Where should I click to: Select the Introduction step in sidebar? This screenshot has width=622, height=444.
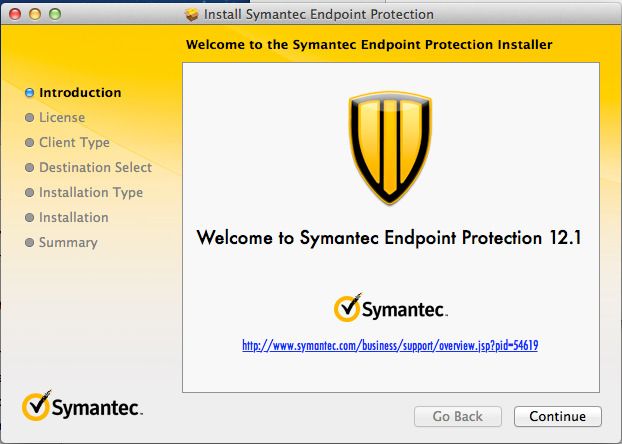click(x=80, y=92)
